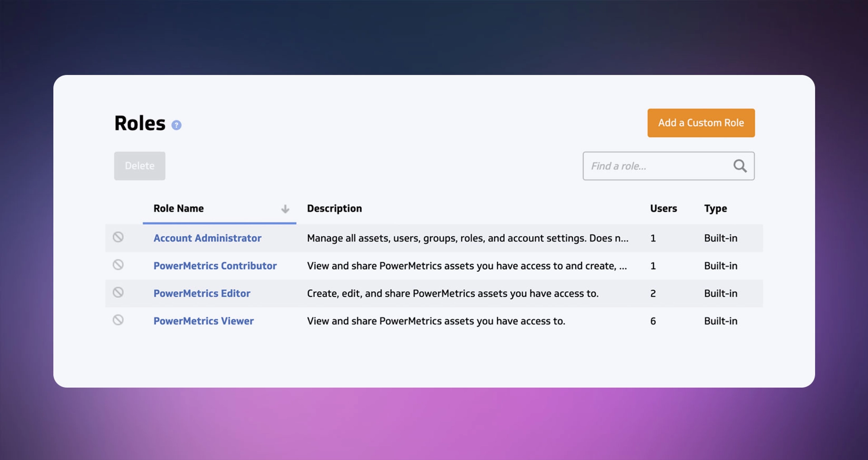Click the Type column header
868x460 pixels.
pyautogui.click(x=715, y=209)
